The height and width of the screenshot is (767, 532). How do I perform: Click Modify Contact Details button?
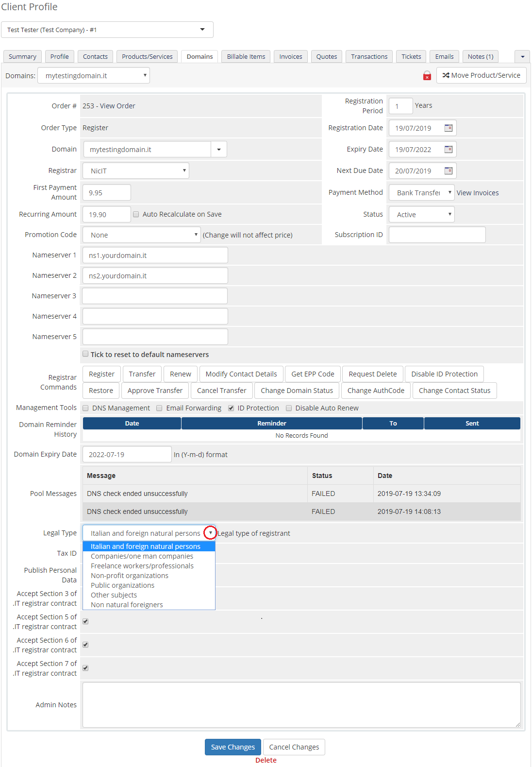[241, 374]
